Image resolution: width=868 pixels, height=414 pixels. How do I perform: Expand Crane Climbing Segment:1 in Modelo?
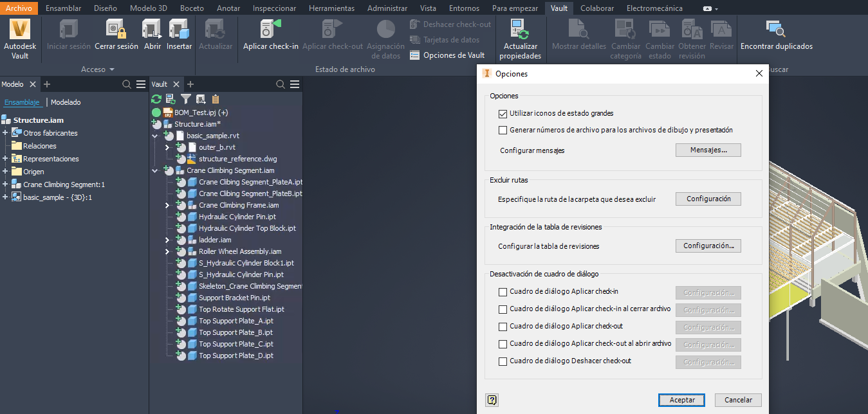(x=5, y=184)
